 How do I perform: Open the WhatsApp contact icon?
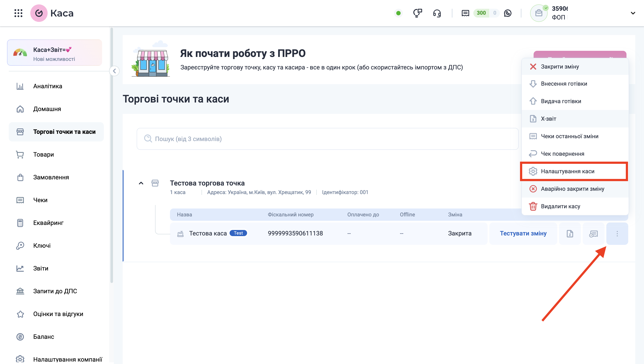pyautogui.click(x=508, y=13)
